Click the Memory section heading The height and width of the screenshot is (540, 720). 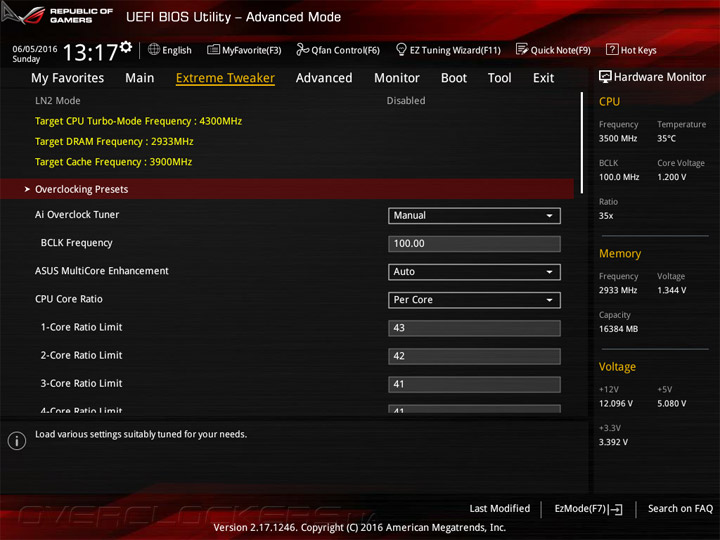(620, 253)
